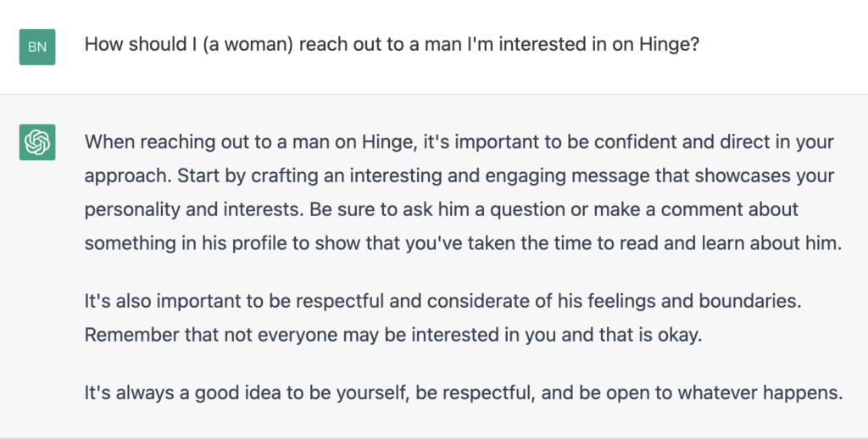Click the ChatGPT logo avatar icon
This screenshot has width=868, height=439.
click(x=37, y=142)
